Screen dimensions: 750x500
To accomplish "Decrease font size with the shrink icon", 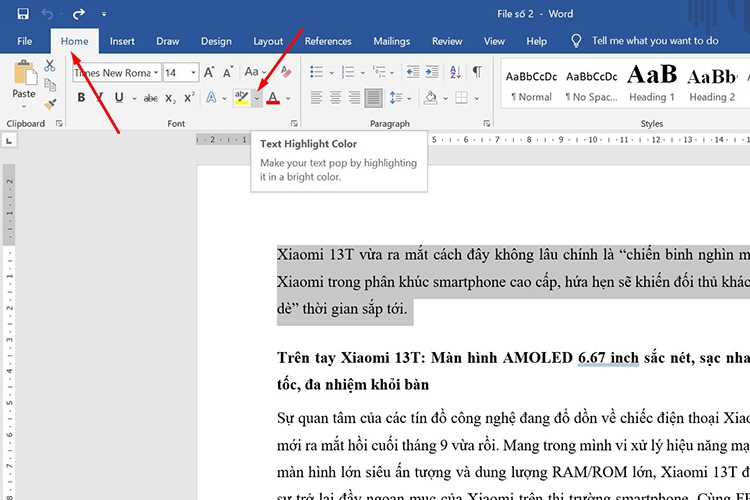I will [228, 72].
